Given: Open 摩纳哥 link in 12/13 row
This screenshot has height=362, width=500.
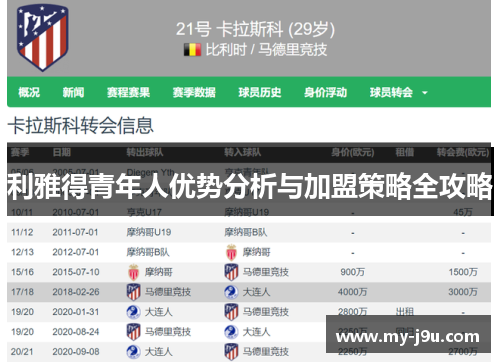Looking at the screenshot, I should 256,252.
